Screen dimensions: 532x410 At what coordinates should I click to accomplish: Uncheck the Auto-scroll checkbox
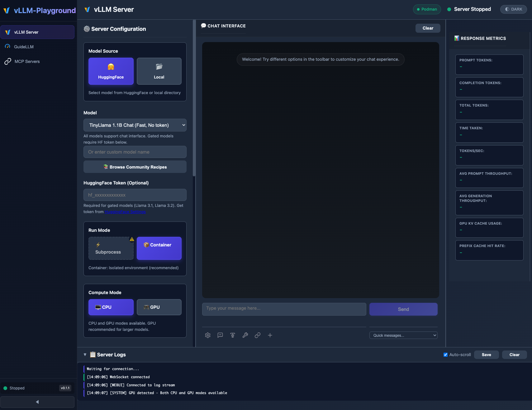pos(445,355)
